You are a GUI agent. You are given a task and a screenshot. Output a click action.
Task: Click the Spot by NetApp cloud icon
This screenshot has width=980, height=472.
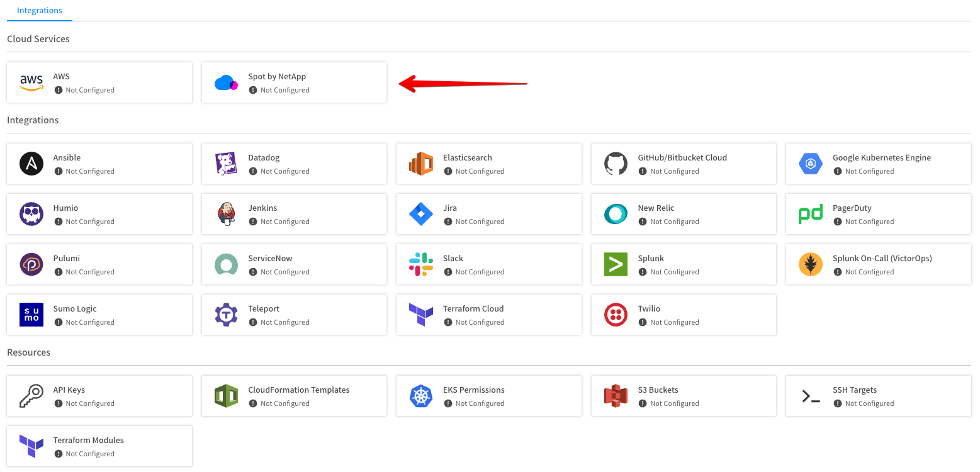[x=226, y=82]
